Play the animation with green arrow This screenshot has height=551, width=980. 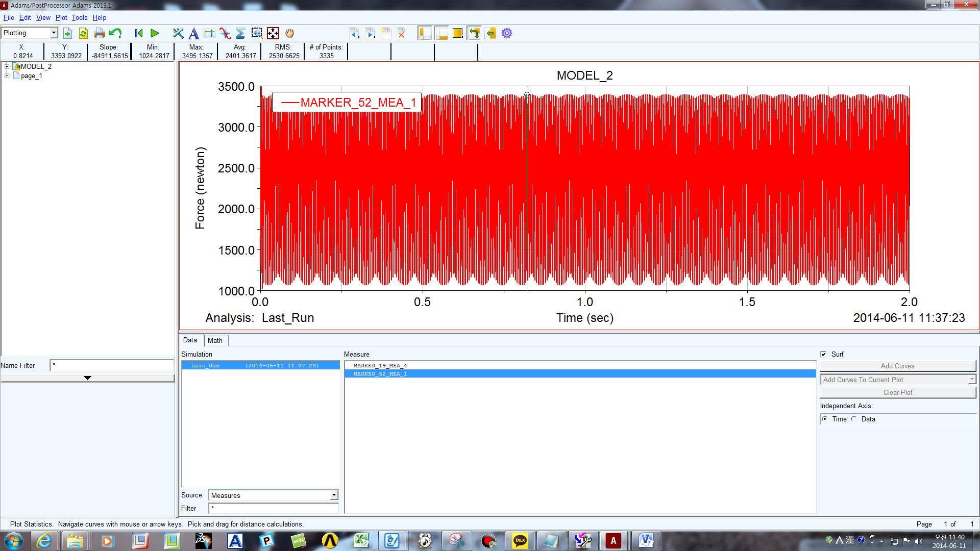[155, 33]
